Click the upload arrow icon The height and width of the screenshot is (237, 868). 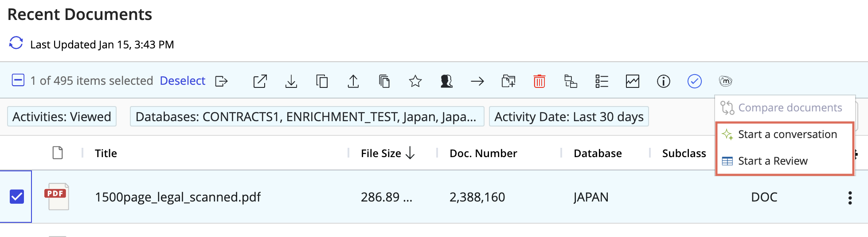tap(353, 81)
